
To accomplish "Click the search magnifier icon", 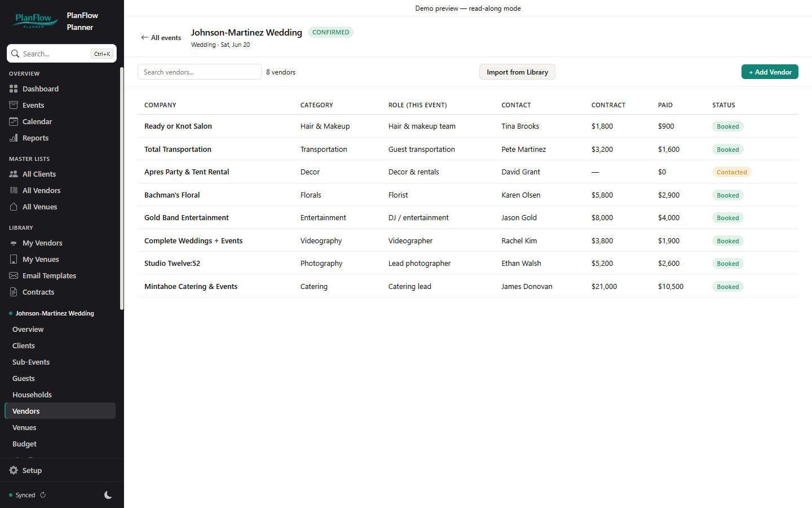I will click(x=15, y=54).
